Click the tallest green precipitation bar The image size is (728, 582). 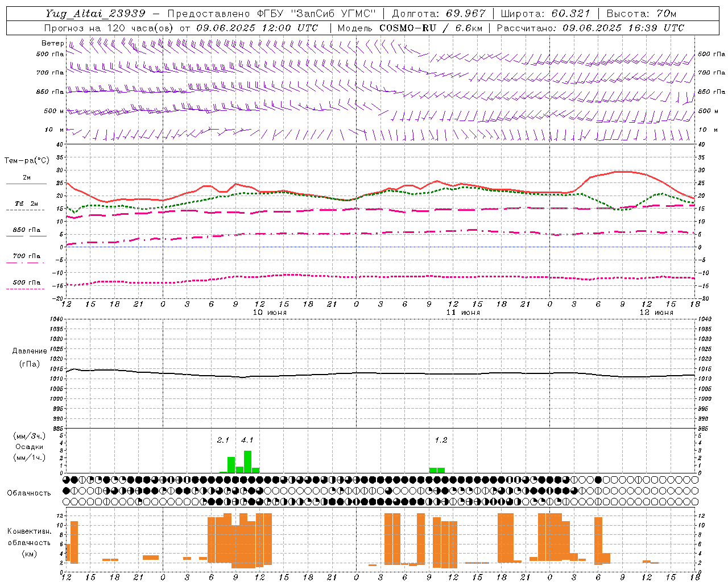[247, 462]
